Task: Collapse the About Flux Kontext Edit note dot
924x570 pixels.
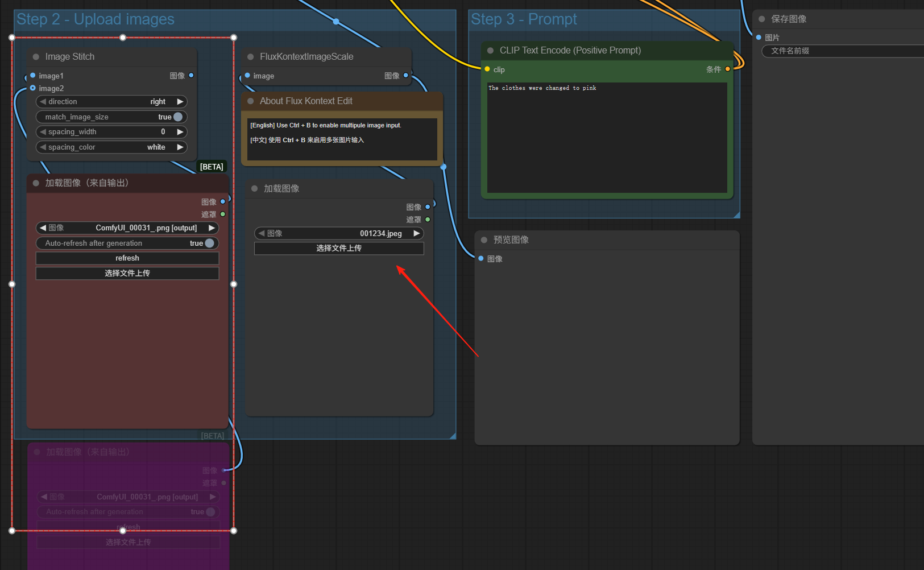Action: (x=250, y=101)
